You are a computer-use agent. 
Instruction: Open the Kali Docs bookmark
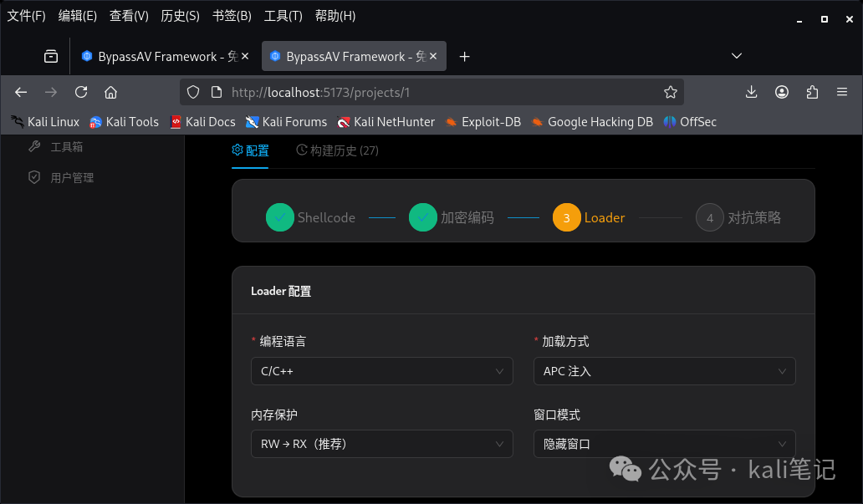tap(202, 121)
